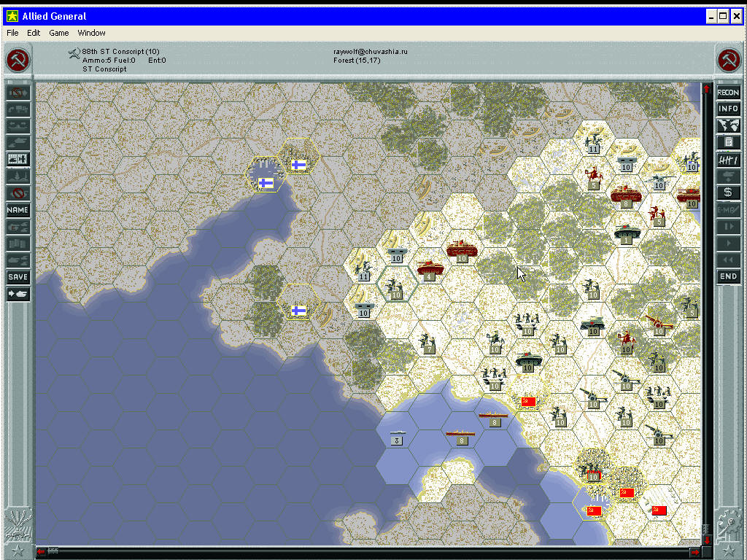This screenshot has width=747, height=560.
Task: Select the submarine with strength 3
Action: point(397,437)
